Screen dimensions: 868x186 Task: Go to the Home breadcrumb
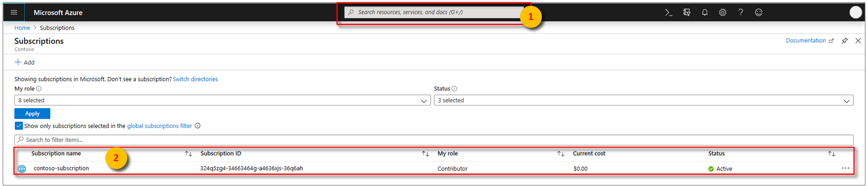coord(22,28)
